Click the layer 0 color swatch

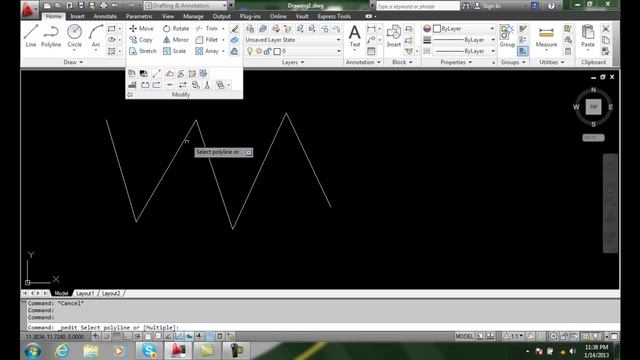(277, 51)
